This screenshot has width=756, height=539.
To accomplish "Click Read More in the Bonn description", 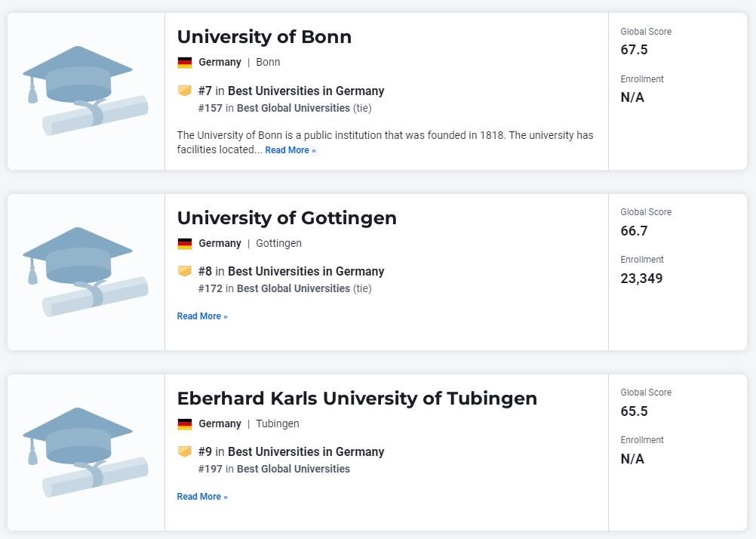I will click(290, 150).
